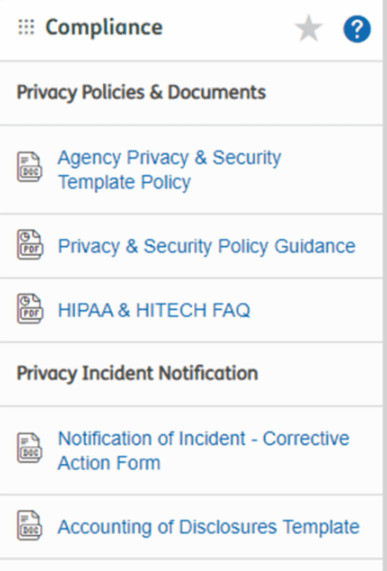Open Notification of Incident - Corrective Action Form
Image resolution: width=387 pixels, height=571 pixels.
[204, 450]
